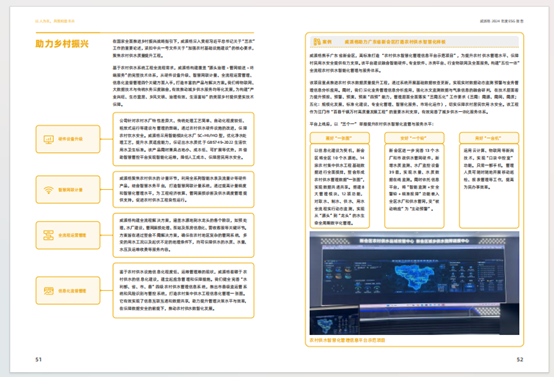Click the wifi icon in the 智慧管网计量 box

coord(48,190)
